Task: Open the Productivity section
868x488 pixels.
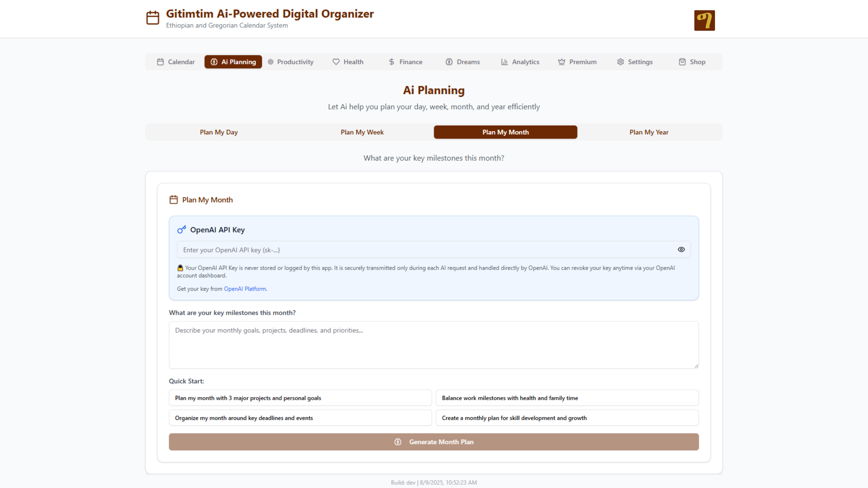Action: point(291,62)
